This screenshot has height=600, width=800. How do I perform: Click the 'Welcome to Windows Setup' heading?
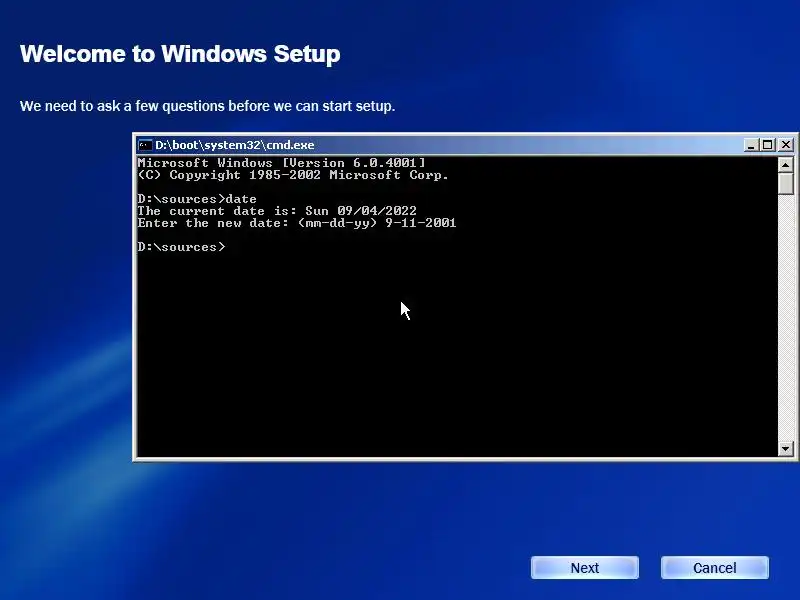point(180,54)
